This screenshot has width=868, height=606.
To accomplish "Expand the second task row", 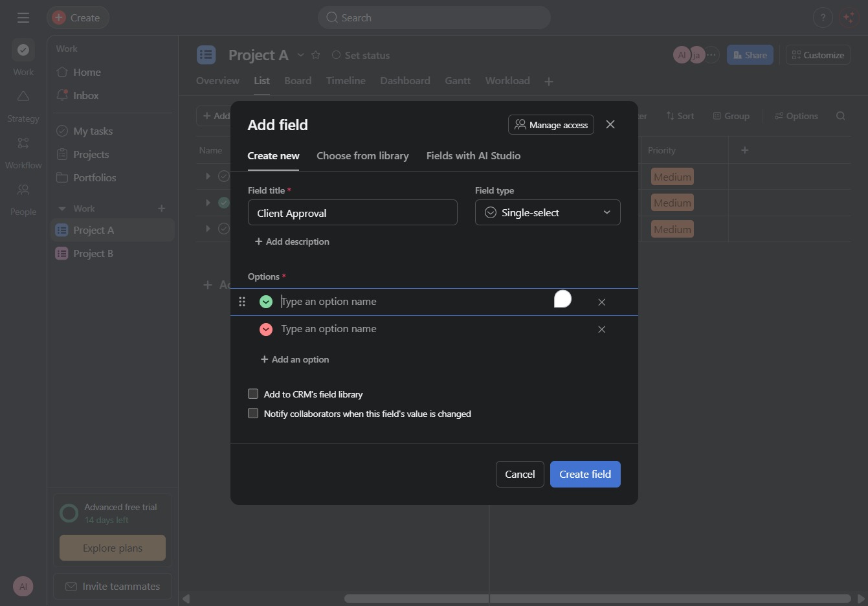I will point(208,203).
